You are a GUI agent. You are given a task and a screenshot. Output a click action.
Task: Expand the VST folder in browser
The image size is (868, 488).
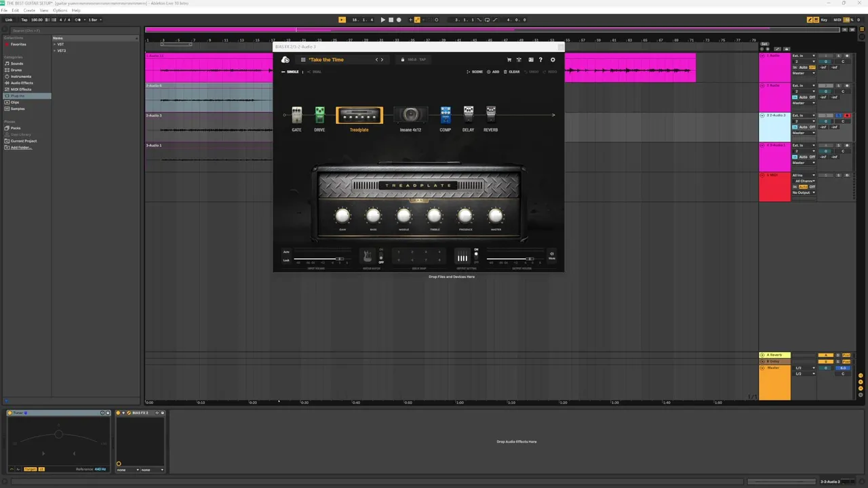tap(55, 44)
